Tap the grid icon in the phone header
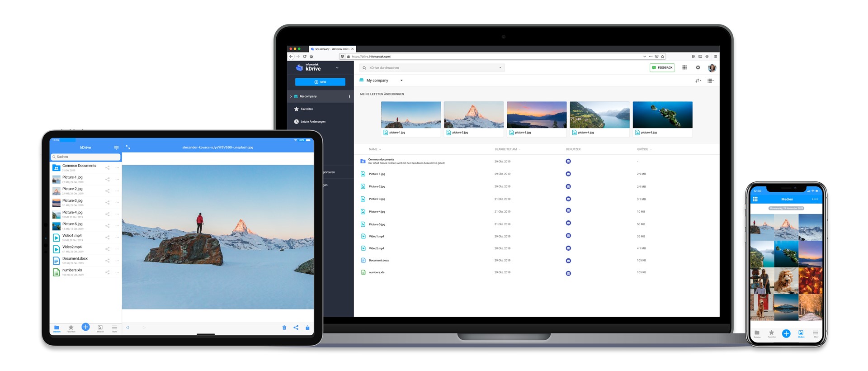868x371 pixels. point(755,199)
